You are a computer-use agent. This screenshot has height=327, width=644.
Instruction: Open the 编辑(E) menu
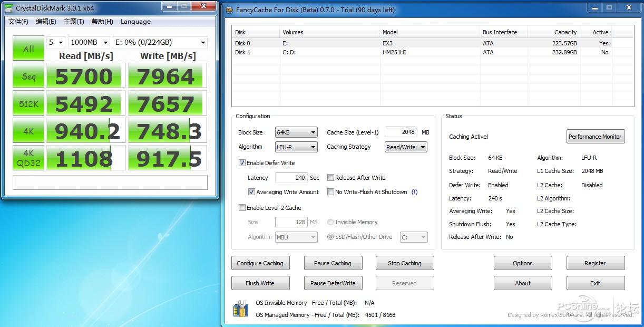(x=46, y=22)
